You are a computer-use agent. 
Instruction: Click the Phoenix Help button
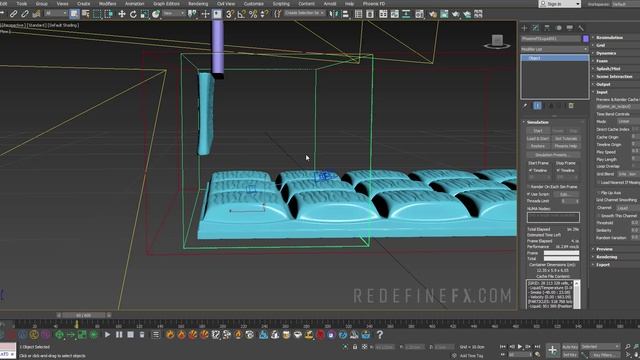coord(566,146)
